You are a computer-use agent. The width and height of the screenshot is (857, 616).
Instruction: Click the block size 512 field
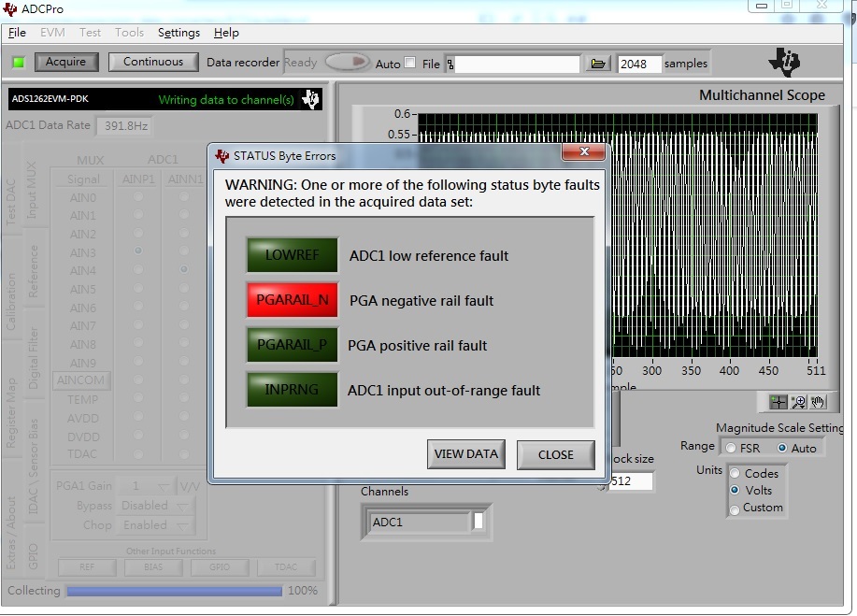(631, 481)
